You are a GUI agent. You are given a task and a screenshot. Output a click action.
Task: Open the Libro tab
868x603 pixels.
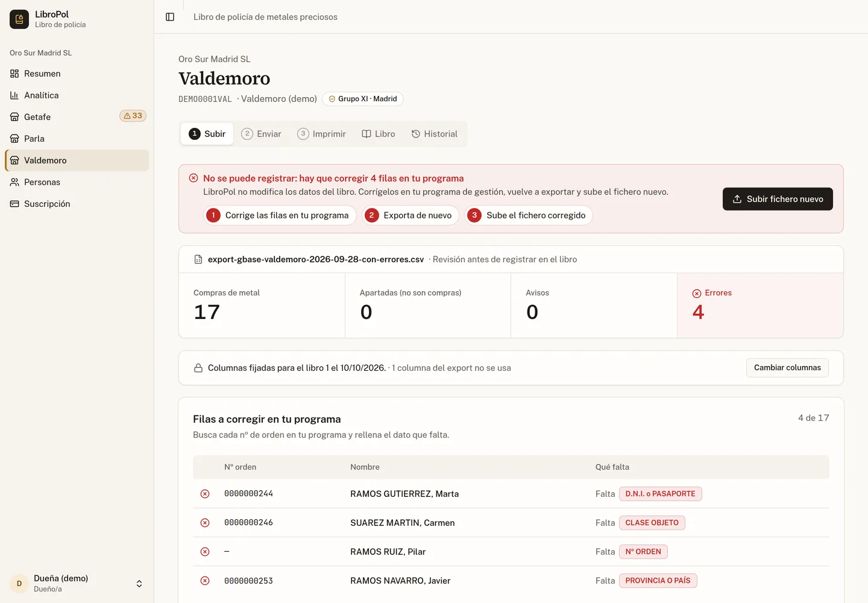pyautogui.click(x=379, y=134)
